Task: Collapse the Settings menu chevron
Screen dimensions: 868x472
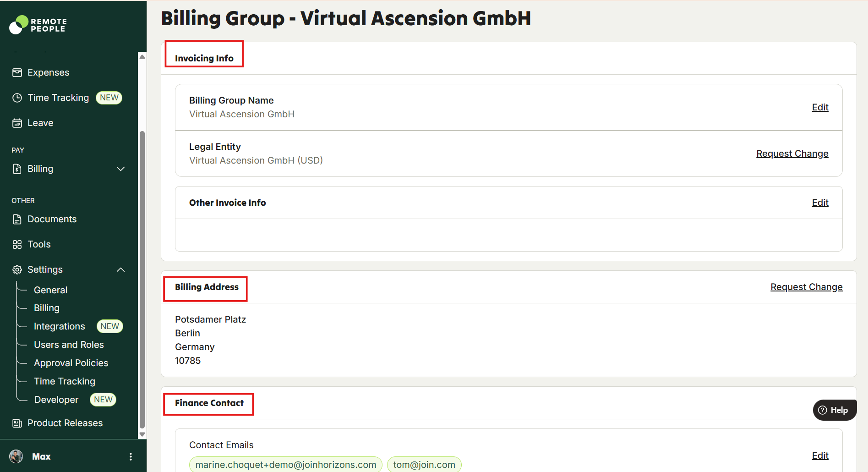Action: click(x=121, y=269)
